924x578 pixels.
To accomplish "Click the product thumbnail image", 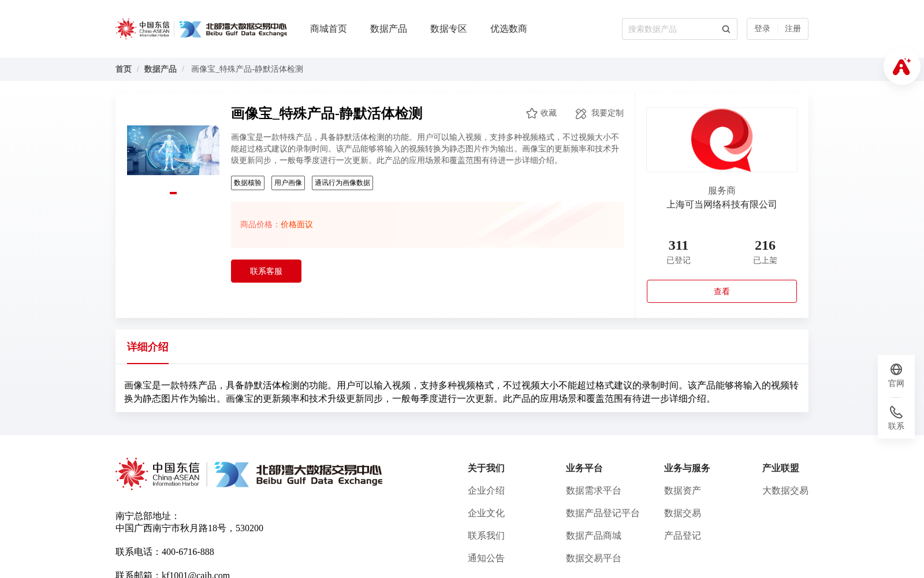I will pyautogui.click(x=173, y=150).
